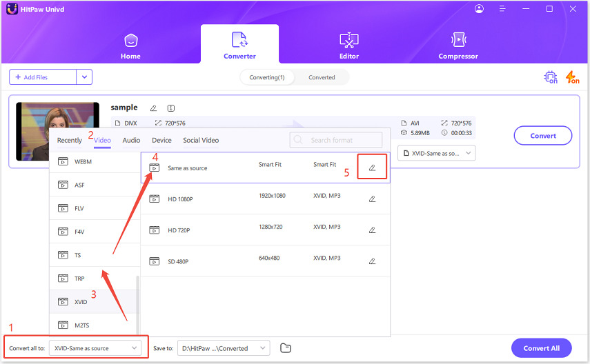Click the HitPaw Univd logo icon

12,9
